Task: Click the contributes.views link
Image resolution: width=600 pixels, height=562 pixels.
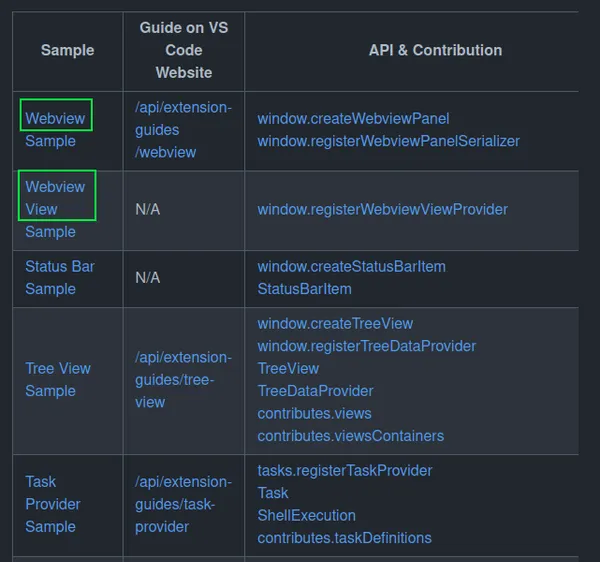Action: [x=314, y=414]
